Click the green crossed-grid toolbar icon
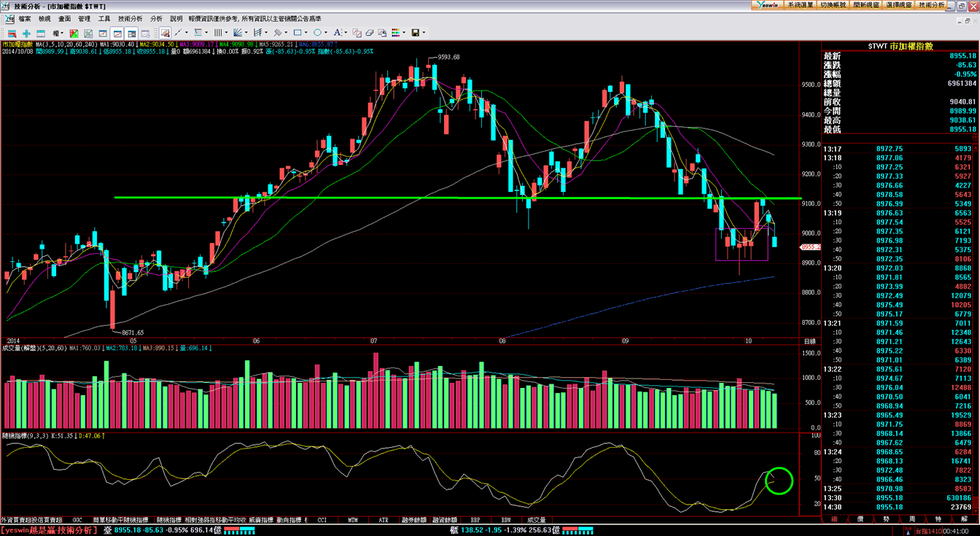The height and width of the screenshot is (536, 980). pos(88,33)
